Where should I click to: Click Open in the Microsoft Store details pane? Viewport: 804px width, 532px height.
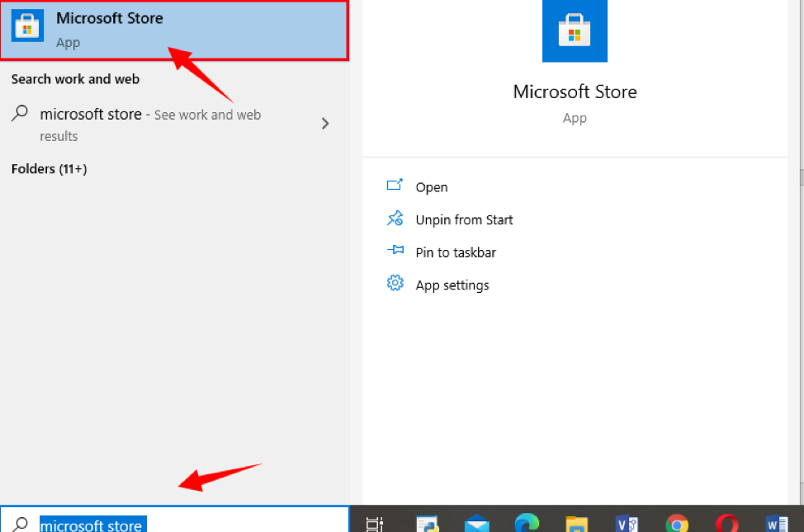tap(431, 187)
